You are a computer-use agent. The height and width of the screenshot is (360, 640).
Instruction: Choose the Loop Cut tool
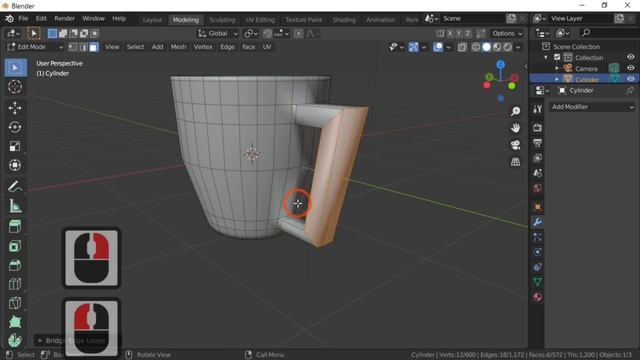pyautogui.click(x=15, y=284)
